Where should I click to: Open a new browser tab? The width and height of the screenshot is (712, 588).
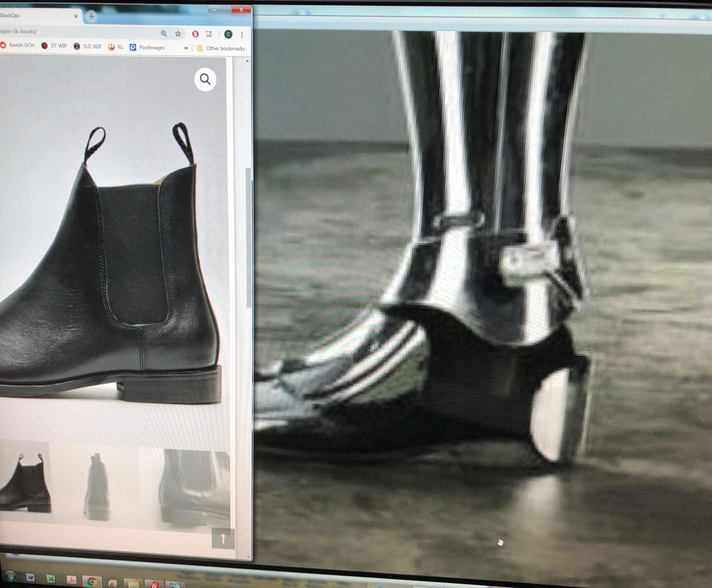(x=91, y=16)
